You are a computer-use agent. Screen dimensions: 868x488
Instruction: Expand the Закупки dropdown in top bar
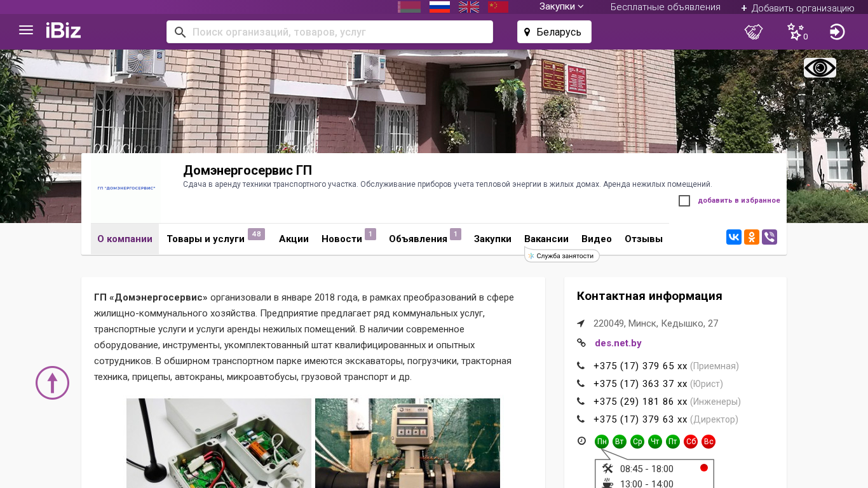click(562, 6)
